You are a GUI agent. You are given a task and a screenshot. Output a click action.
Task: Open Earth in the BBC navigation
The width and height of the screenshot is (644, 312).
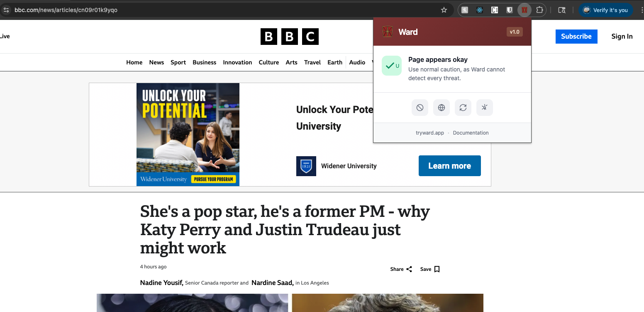point(335,62)
